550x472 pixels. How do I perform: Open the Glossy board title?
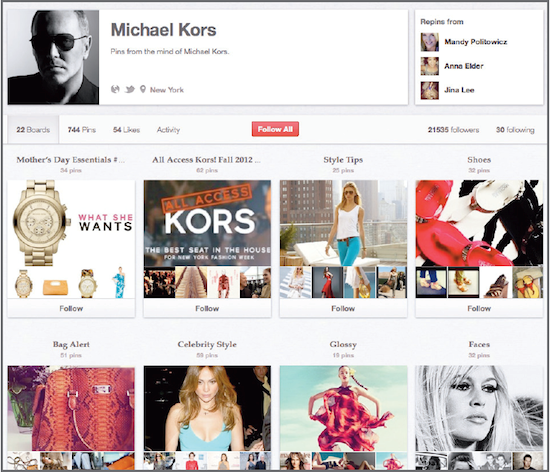[343, 344]
